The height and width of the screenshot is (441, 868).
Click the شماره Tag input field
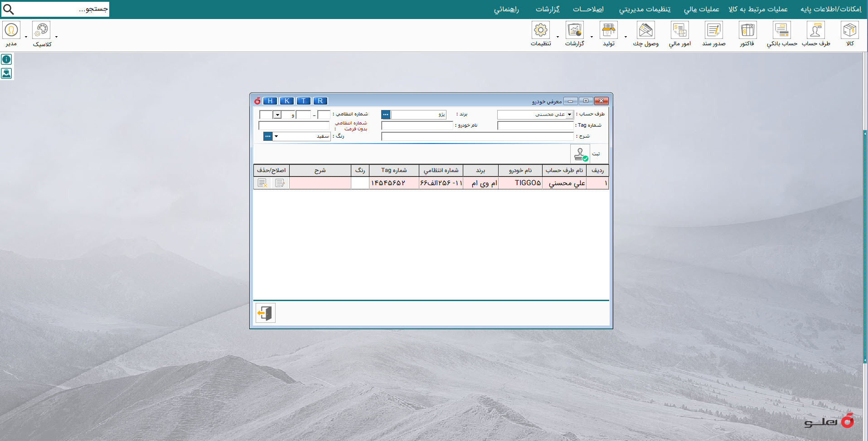[535, 126]
